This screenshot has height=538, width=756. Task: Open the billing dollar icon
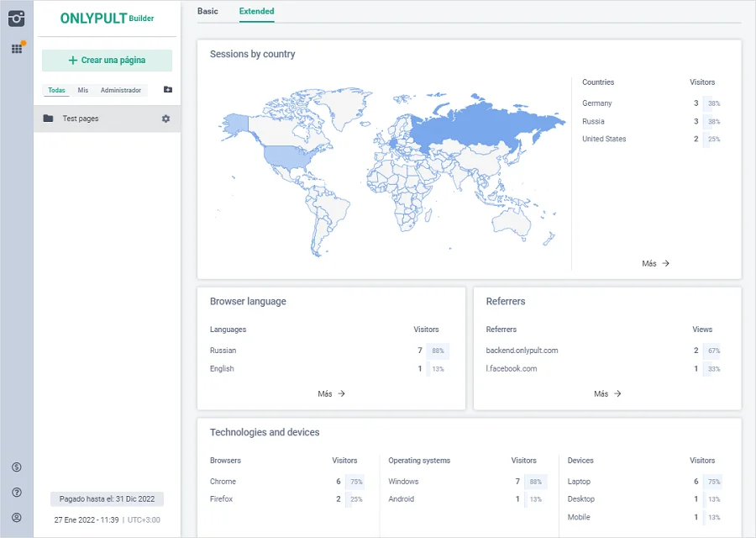tap(16, 467)
